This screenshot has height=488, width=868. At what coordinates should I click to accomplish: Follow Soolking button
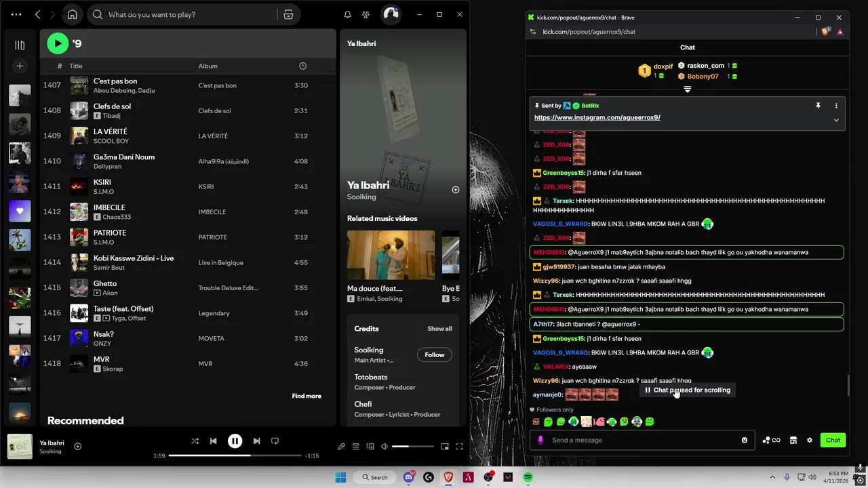click(435, 354)
